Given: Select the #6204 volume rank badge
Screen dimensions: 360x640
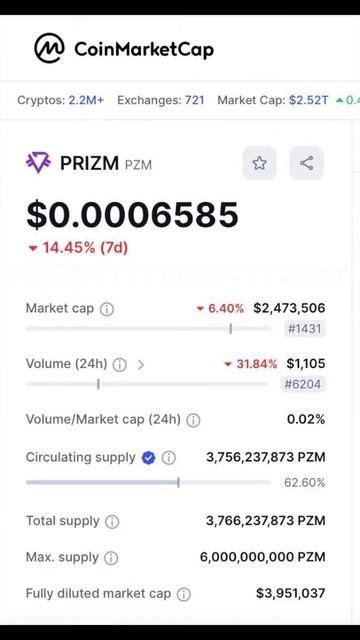Looking at the screenshot, I should pos(303,384).
